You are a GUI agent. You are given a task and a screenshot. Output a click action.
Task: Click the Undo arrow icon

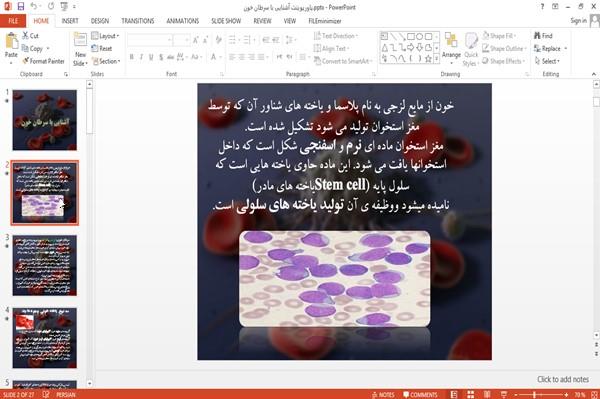34,6
